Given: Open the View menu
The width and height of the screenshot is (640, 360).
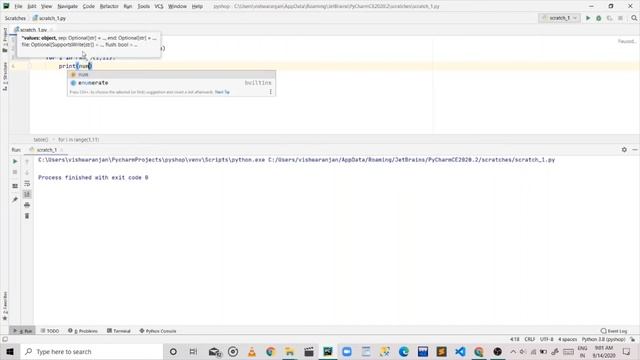Looking at the screenshot, I should 47,6.
